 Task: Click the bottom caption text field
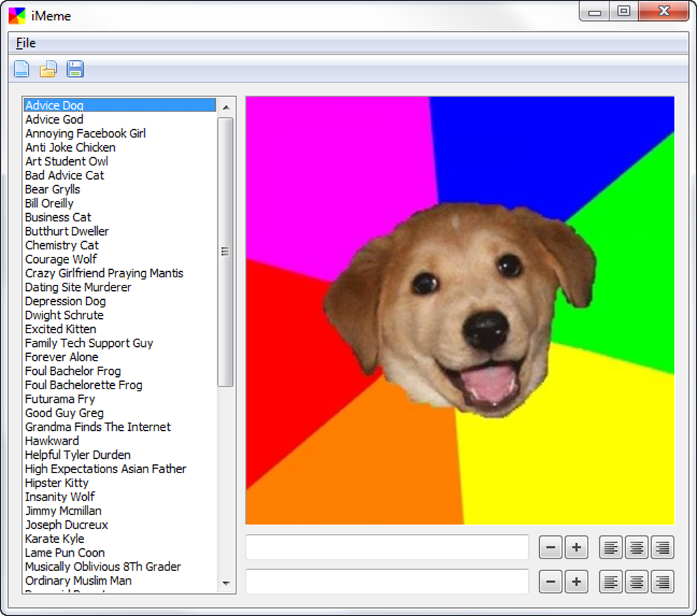[387, 582]
